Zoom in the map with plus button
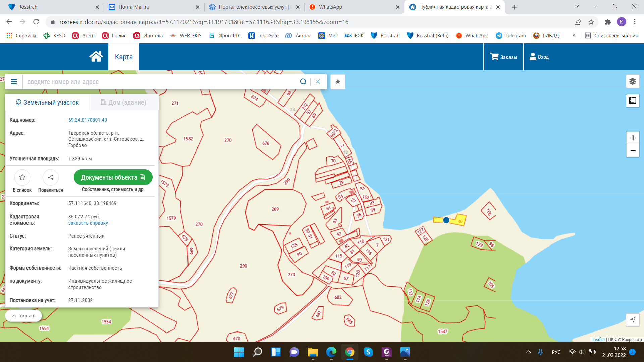 point(633,138)
